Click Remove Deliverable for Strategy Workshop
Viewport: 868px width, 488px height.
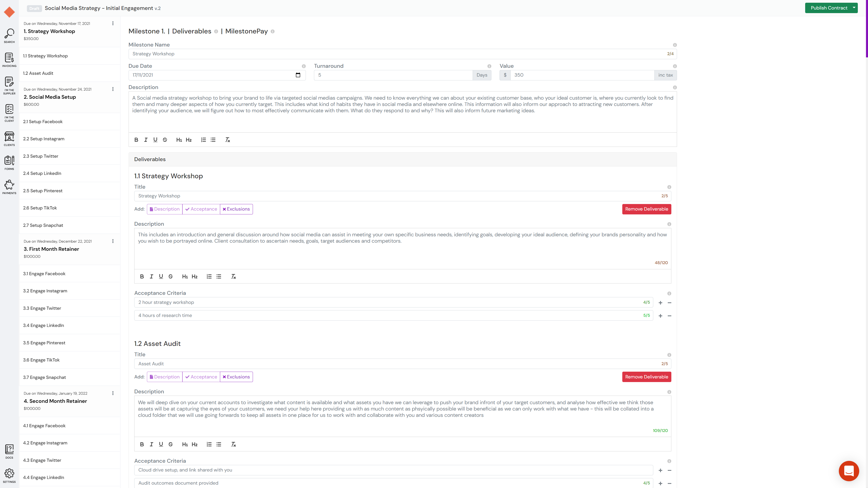click(x=646, y=209)
